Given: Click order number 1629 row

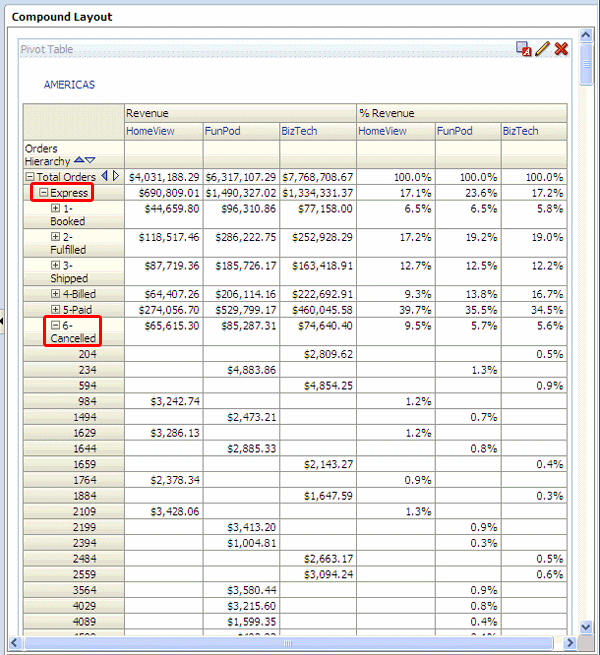Looking at the screenshot, I should [x=85, y=433].
